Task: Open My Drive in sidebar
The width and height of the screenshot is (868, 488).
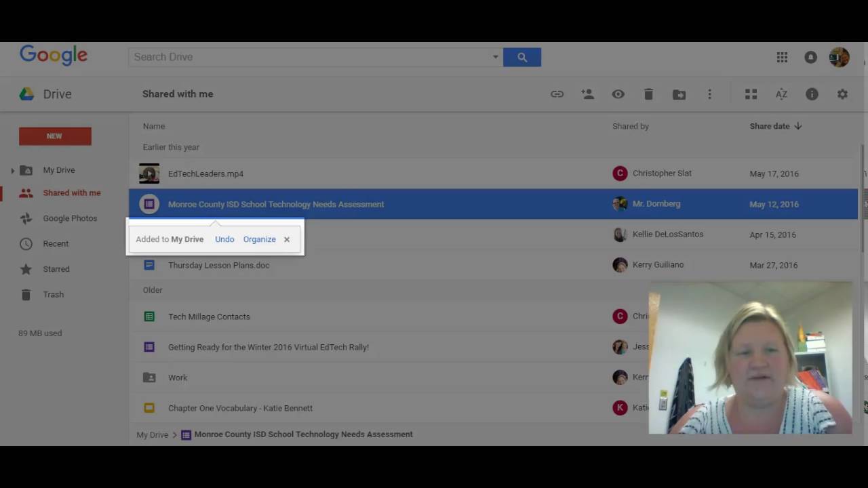Action: point(59,170)
